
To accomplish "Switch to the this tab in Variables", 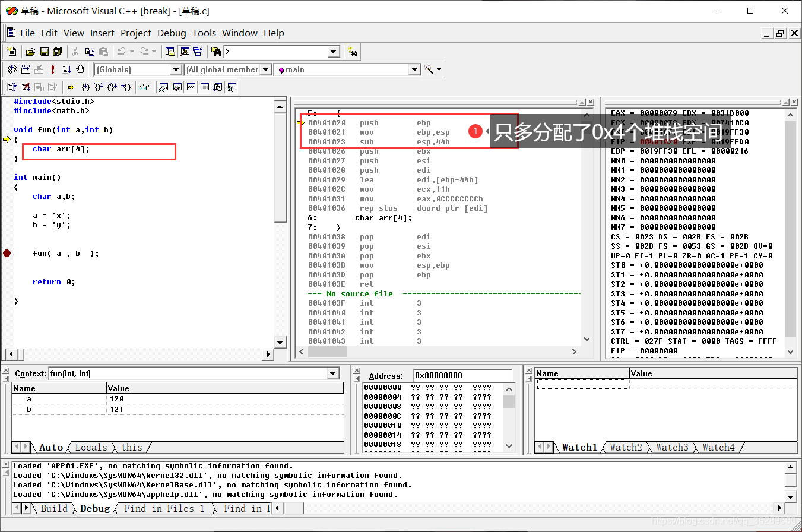I will (x=132, y=448).
